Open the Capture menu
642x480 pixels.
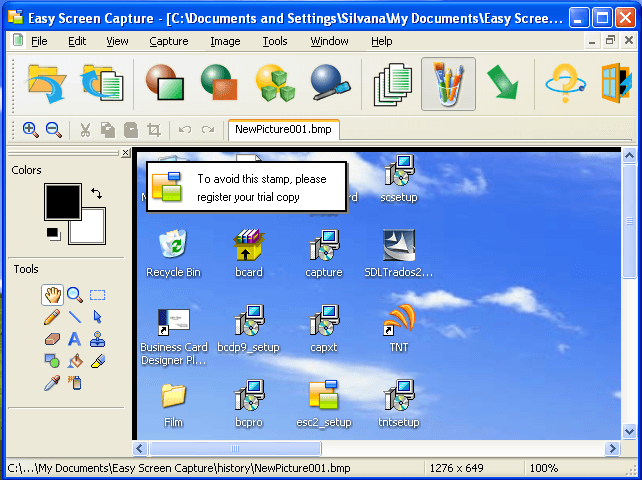169,41
